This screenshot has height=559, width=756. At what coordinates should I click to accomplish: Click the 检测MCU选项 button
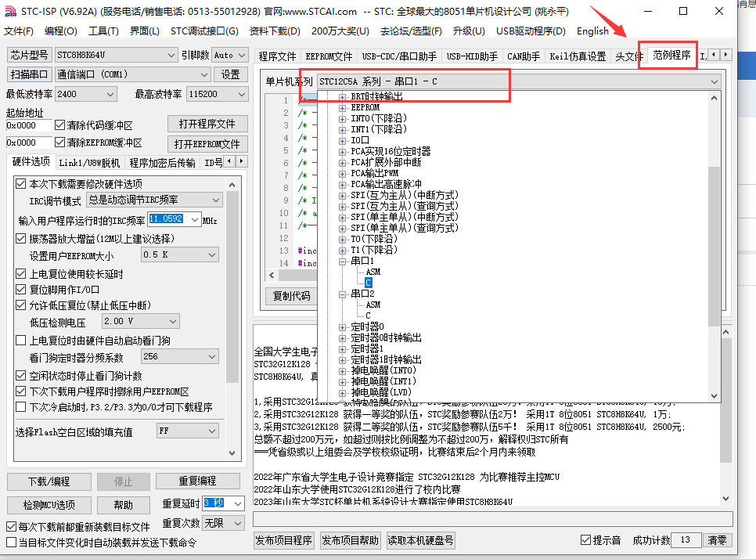[49, 505]
